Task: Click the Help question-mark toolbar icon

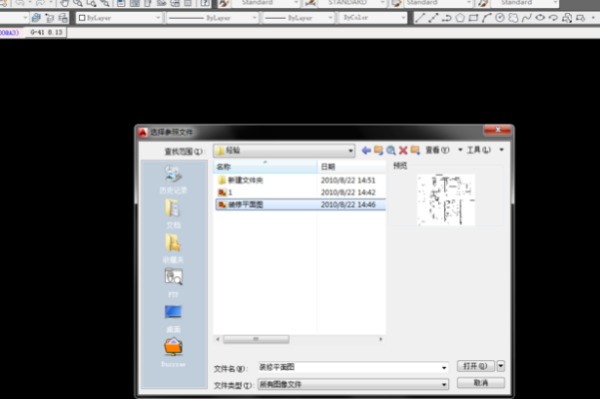Action: 205,3
